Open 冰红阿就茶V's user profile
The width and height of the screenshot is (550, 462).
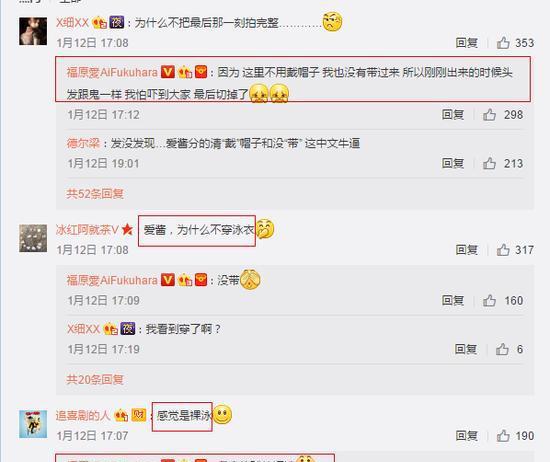(x=87, y=230)
